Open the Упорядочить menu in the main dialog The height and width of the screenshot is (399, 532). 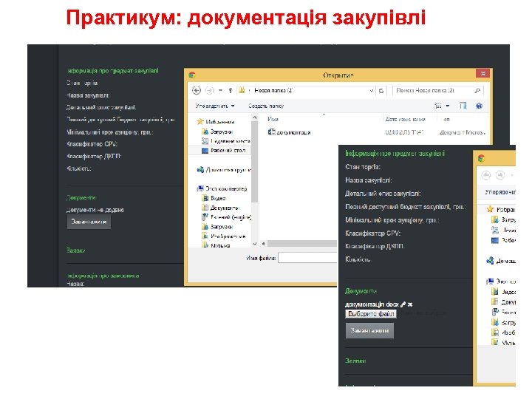(x=215, y=106)
